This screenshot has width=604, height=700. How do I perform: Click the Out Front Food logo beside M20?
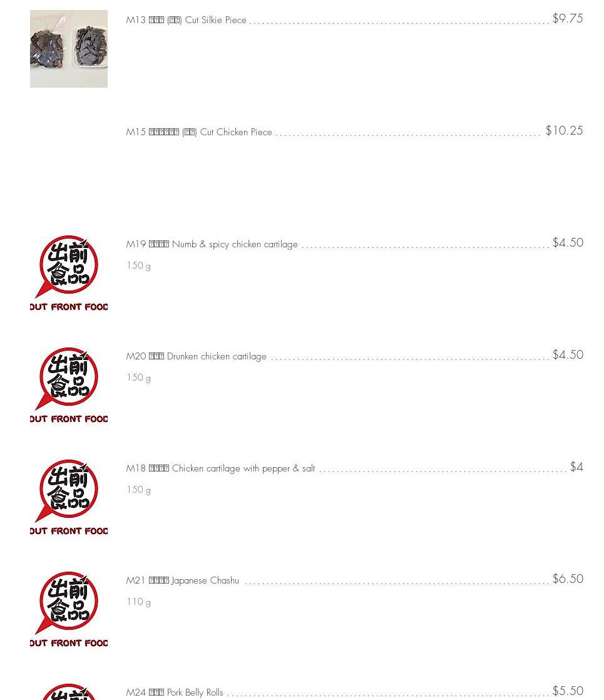pyautogui.click(x=69, y=385)
